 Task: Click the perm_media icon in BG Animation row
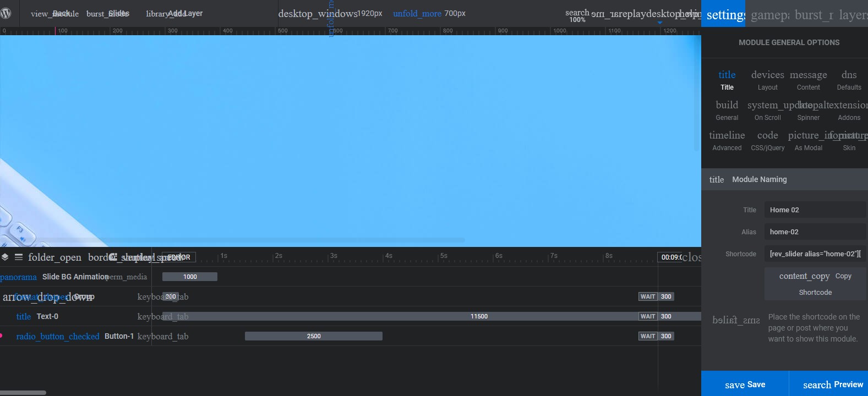tap(126, 277)
